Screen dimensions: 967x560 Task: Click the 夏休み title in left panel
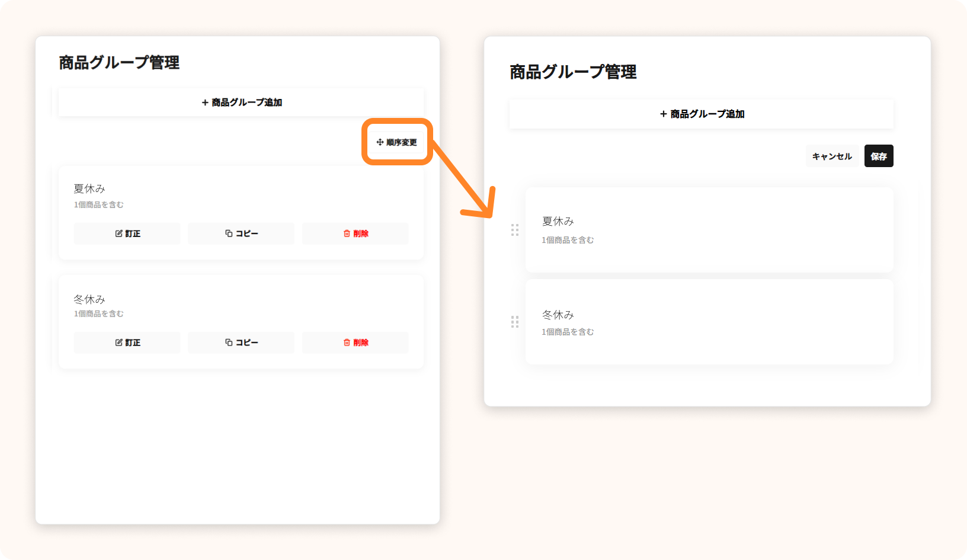tap(89, 188)
